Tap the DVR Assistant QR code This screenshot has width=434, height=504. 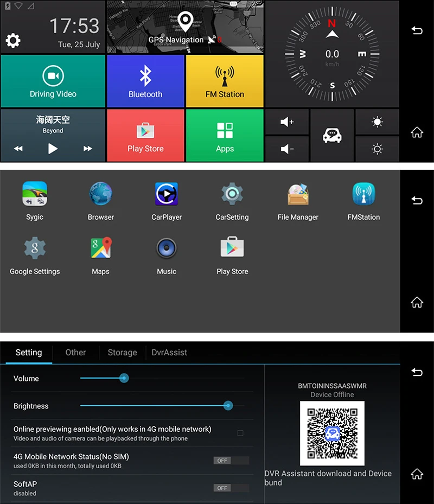point(332,433)
